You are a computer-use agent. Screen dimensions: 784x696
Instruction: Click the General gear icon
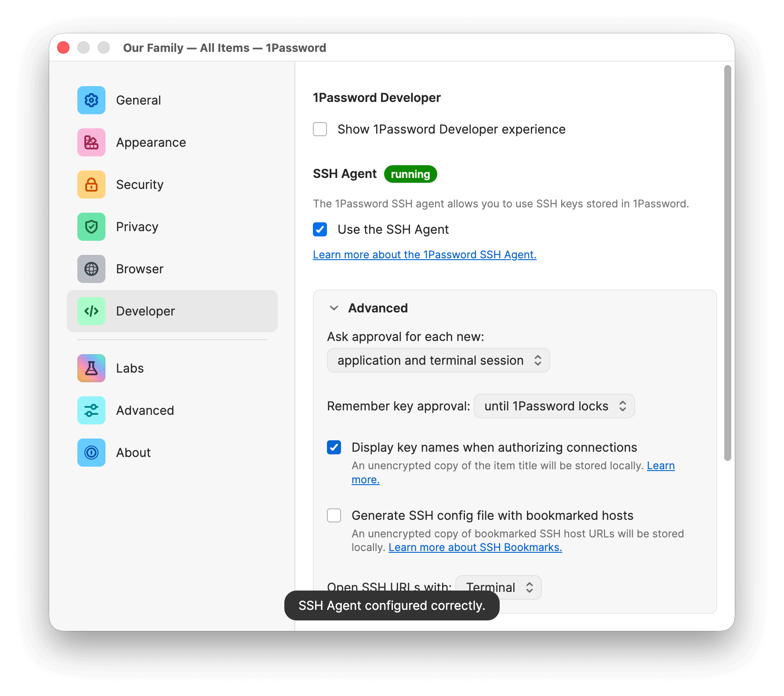point(91,100)
